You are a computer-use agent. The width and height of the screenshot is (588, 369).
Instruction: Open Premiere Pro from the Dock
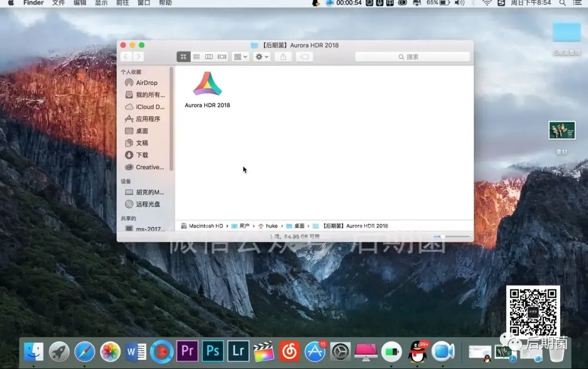[187, 351]
